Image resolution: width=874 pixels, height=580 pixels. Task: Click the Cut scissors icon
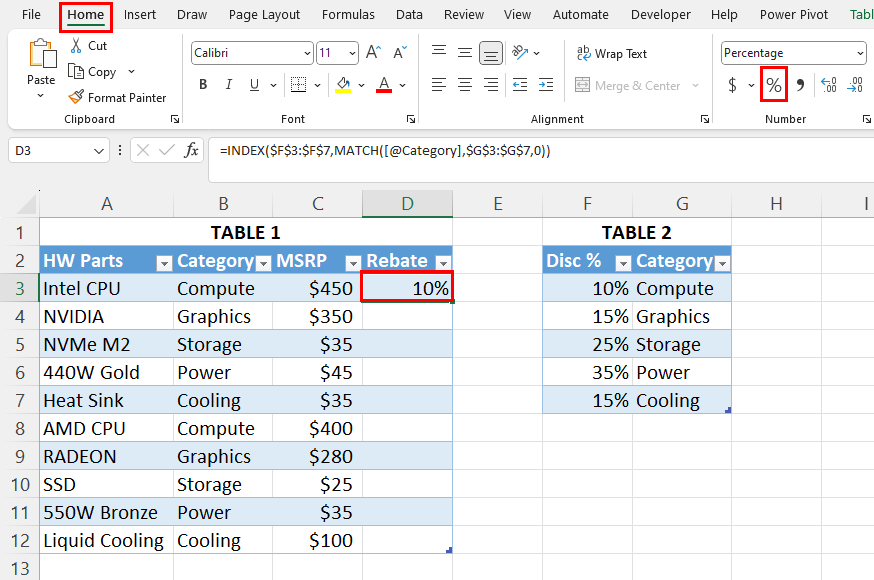[x=76, y=45]
